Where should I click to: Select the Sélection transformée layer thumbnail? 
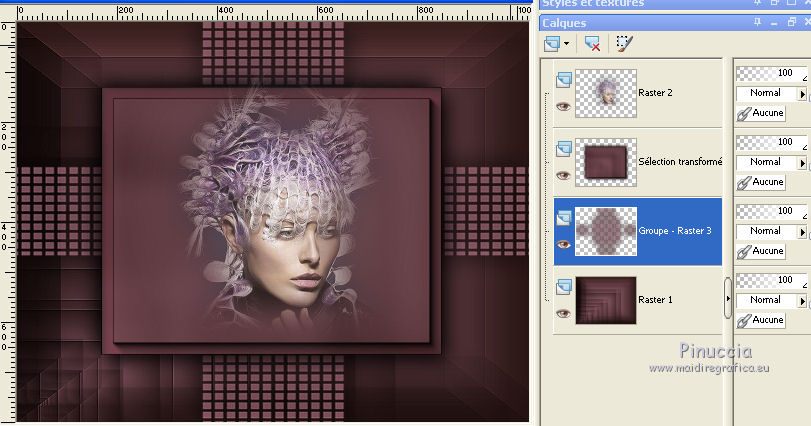click(x=606, y=162)
